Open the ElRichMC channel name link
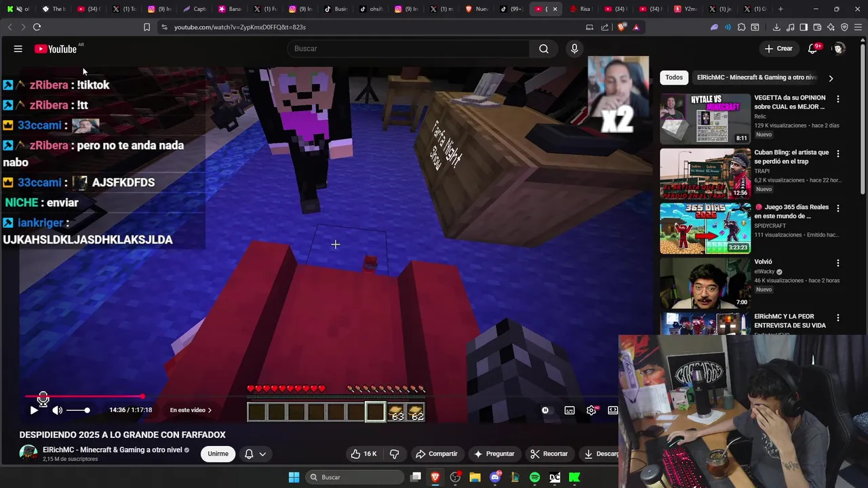 [112, 450]
